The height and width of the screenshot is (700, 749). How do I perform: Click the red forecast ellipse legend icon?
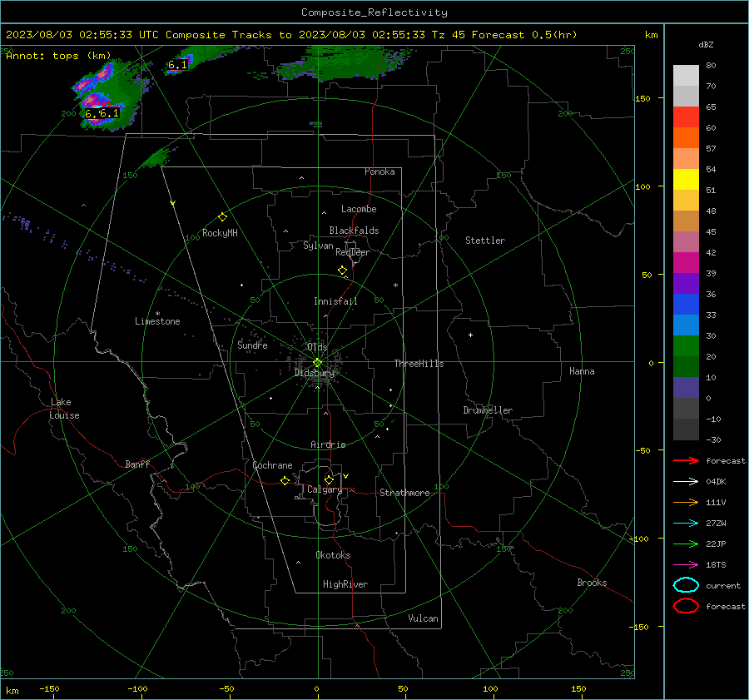(686, 606)
